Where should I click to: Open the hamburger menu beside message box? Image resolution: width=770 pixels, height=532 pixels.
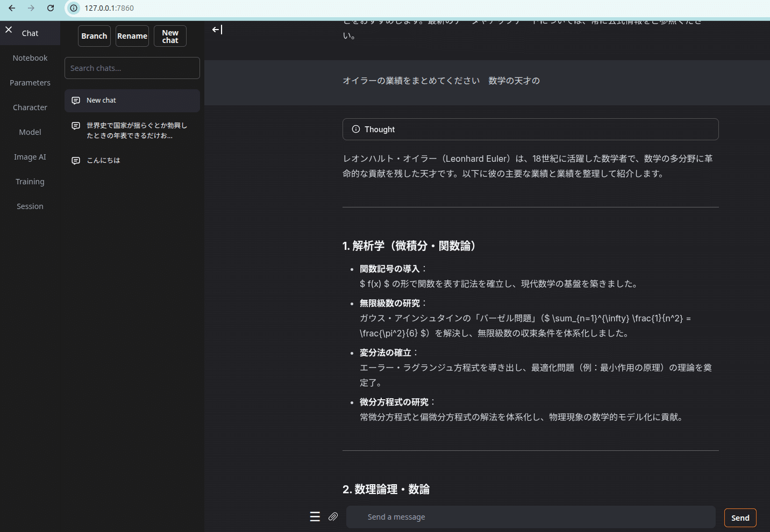point(315,516)
